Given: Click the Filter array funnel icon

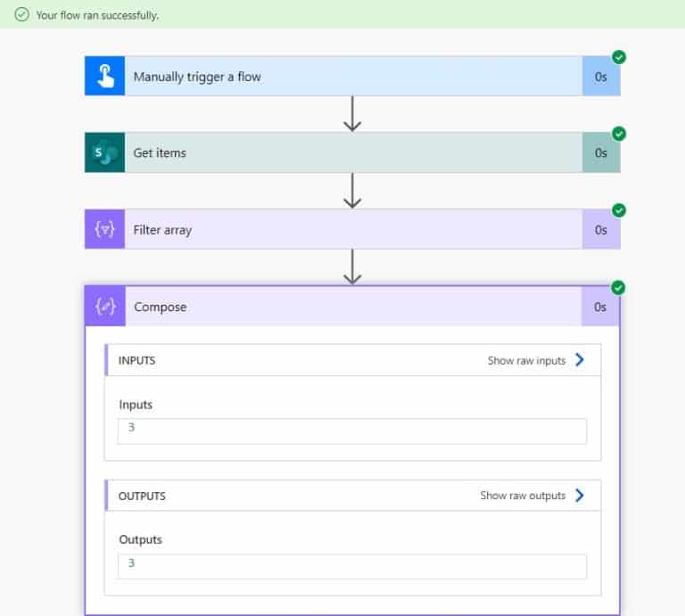Looking at the screenshot, I should (x=105, y=229).
